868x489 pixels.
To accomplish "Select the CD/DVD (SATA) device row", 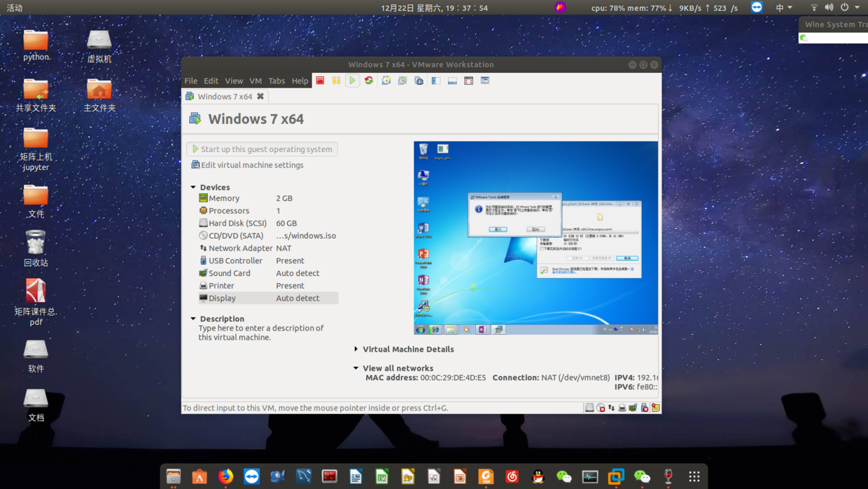I will (268, 236).
